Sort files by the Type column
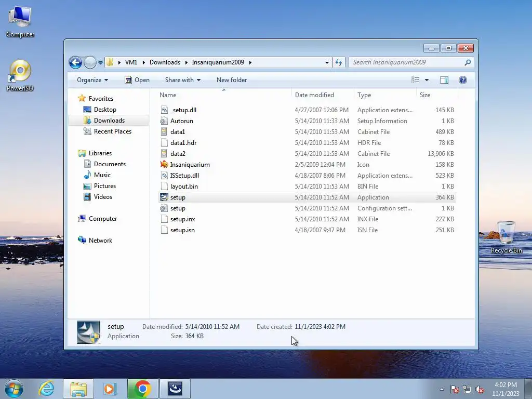The width and height of the screenshot is (532, 399). [385, 95]
